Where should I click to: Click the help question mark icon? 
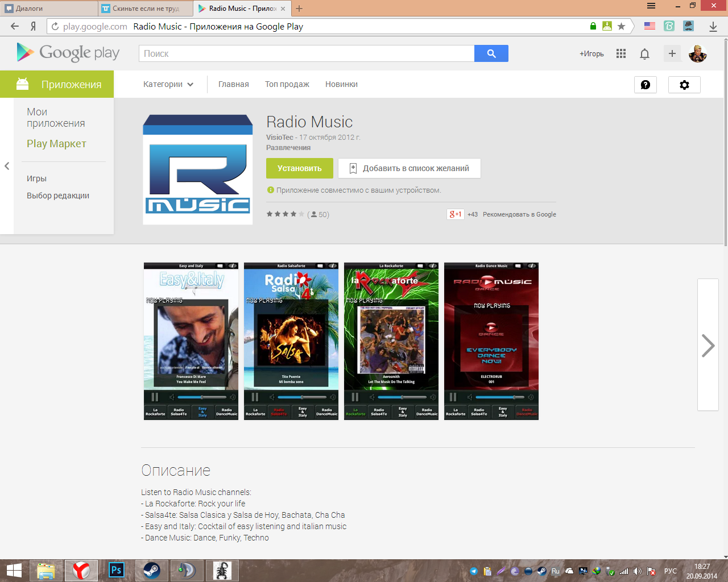click(x=646, y=85)
